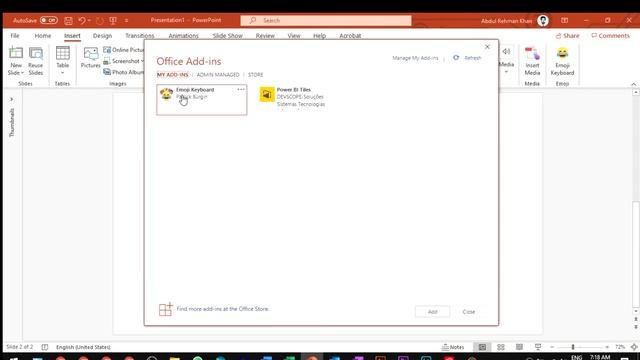Open the File tab
This screenshot has height=360, width=640.
point(15,36)
